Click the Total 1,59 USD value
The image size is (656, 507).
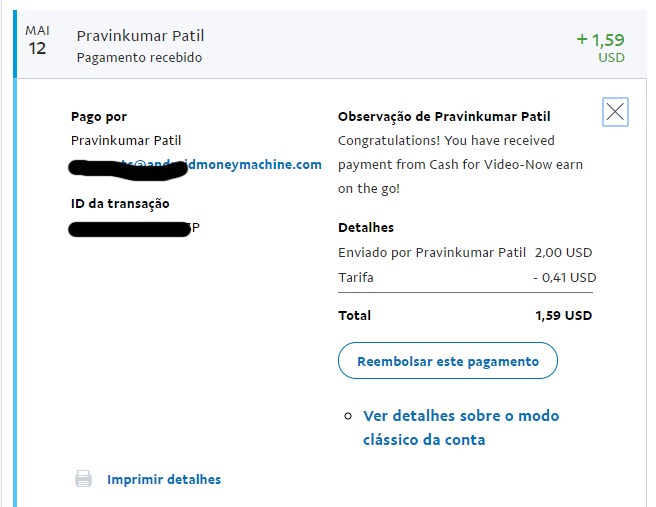564,315
